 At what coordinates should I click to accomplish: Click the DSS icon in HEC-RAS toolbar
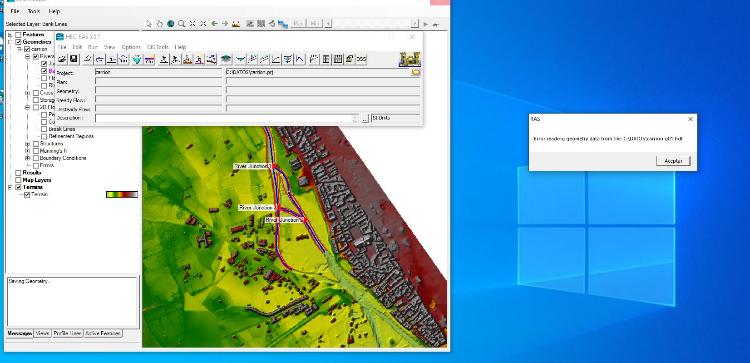pyautogui.click(x=361, y=59)
